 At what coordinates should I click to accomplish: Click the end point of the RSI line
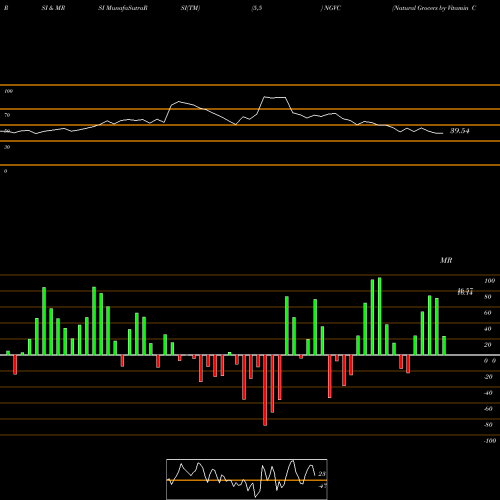[443, 133]
